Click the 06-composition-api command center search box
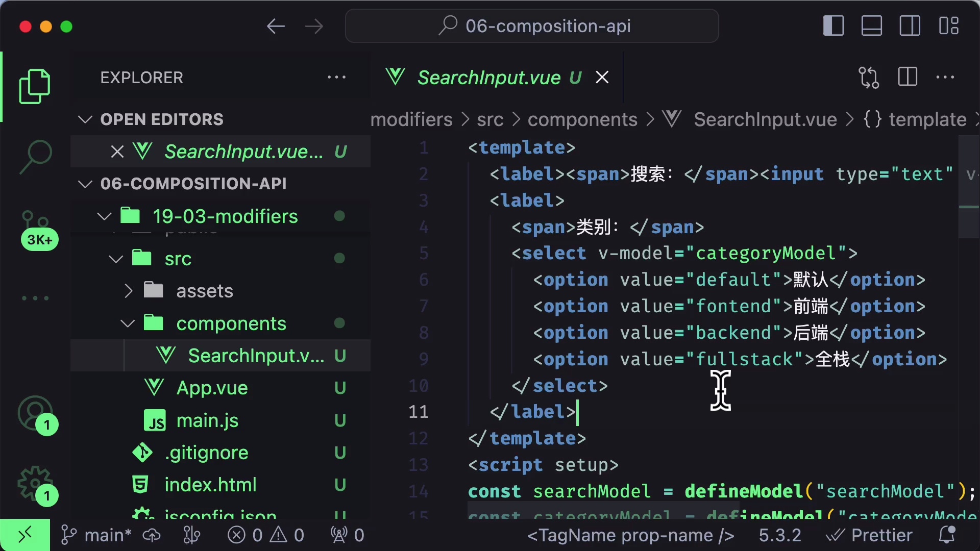Viewport: 980px width, 551px height. coord(532,26)
